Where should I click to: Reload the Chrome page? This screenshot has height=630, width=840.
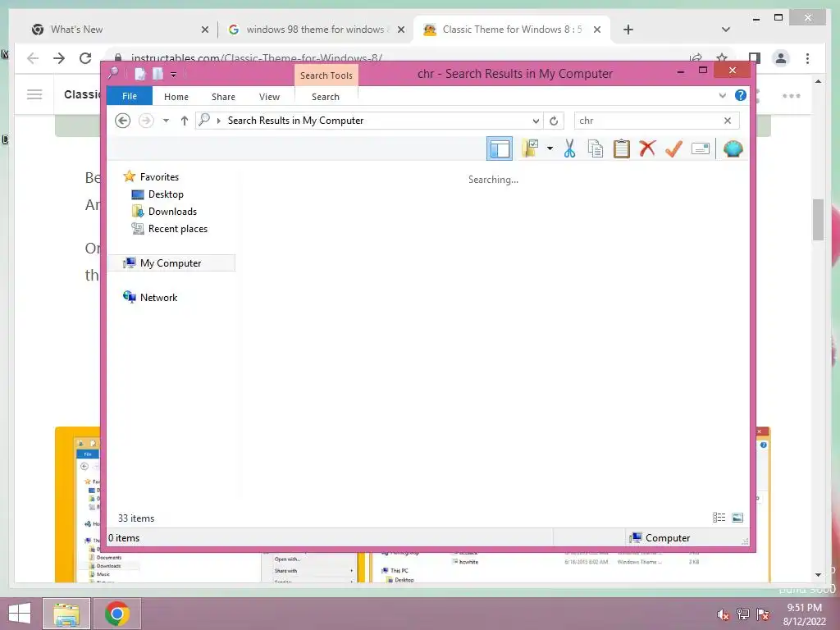[x=85, y=58]
